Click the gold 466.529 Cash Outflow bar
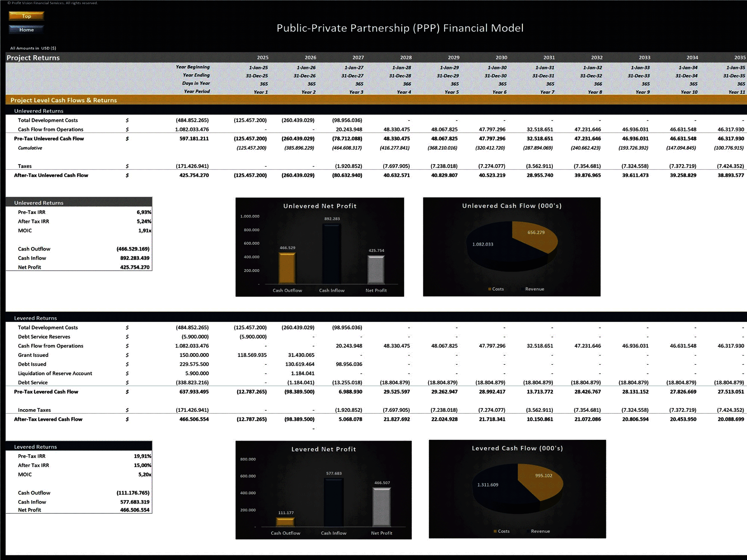The width and height of the screenshot is (747, 560). 288,268
